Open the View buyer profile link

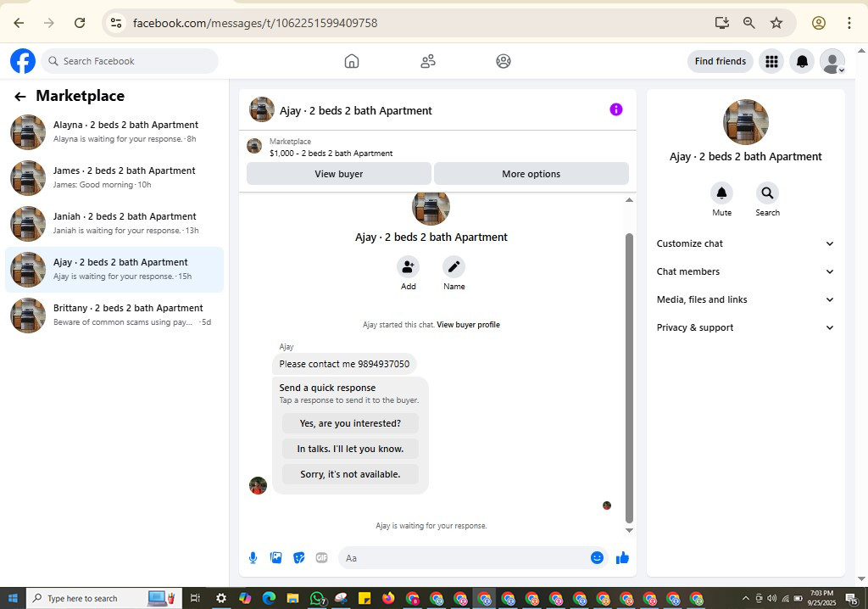pos(468,325)
